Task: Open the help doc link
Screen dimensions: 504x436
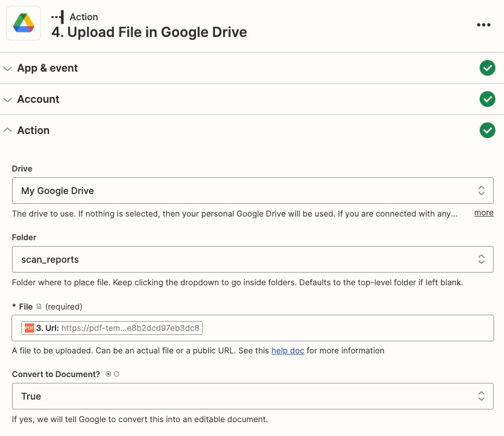Action: coord(288,351)
